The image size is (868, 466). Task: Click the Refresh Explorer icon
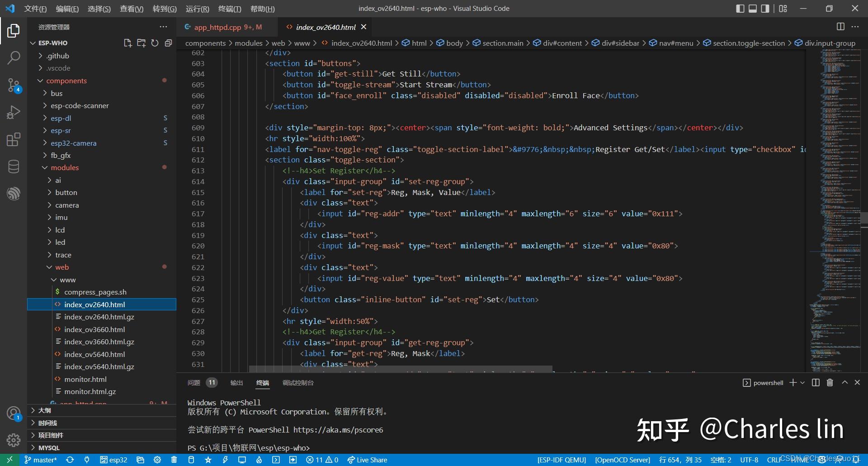point(155,43)
